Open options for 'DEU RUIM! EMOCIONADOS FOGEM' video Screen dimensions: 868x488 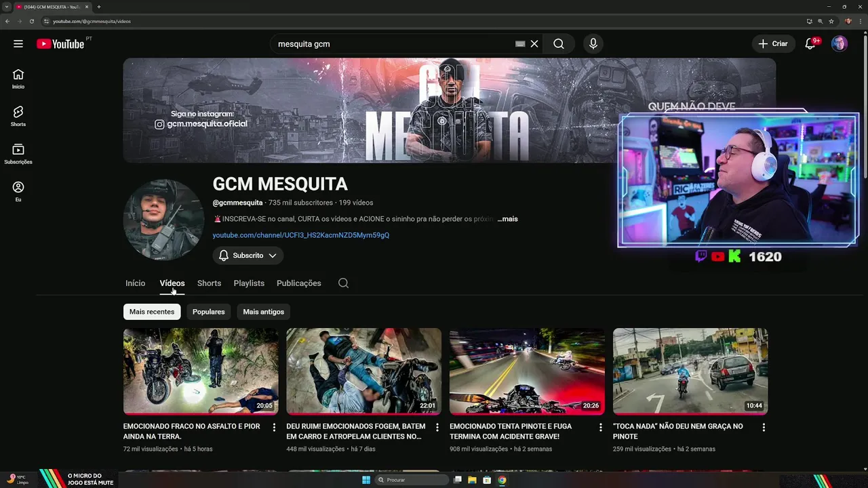[437, 428]
